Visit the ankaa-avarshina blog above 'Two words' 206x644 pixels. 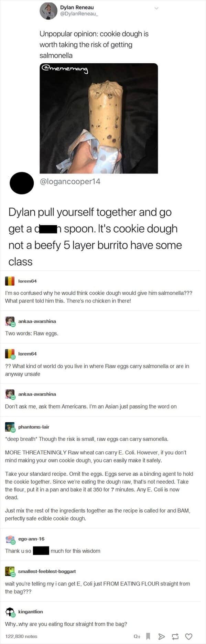(37, 321)
